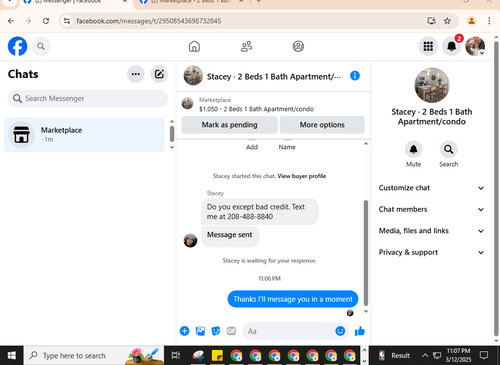View site information icon in address bar

(x=67, y=21)
